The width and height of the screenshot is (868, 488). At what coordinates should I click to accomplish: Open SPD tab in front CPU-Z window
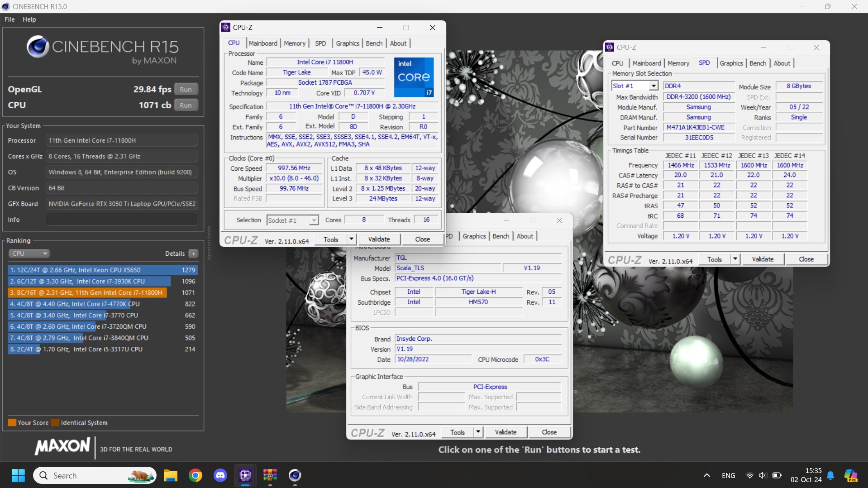click(x=320, y=43)
